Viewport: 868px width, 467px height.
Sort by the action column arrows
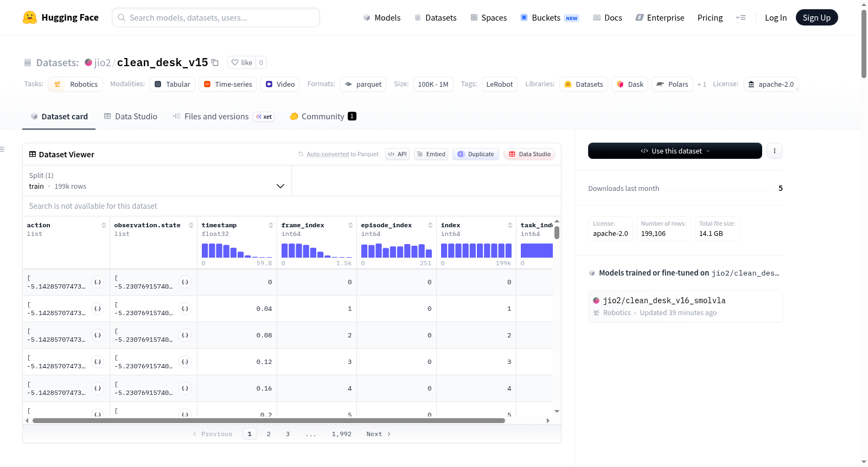click(x=104, y=225)
